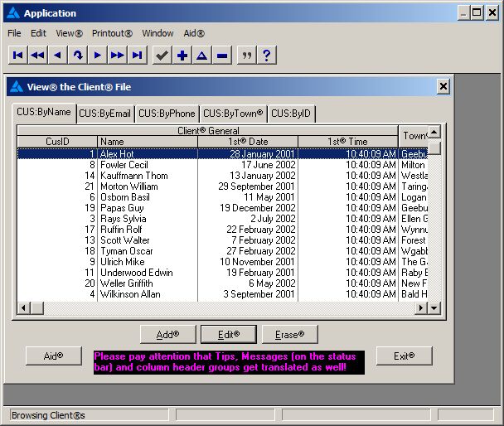This screenshot has width=504, height=426.
Task: Select the Tyman Oscar row
Action: [222, 251]
